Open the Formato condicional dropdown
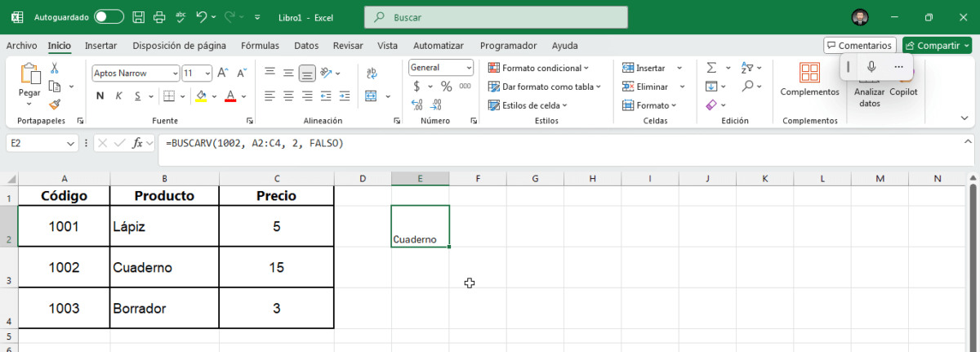This screenshot has height=352, width=980. (538, 68)
